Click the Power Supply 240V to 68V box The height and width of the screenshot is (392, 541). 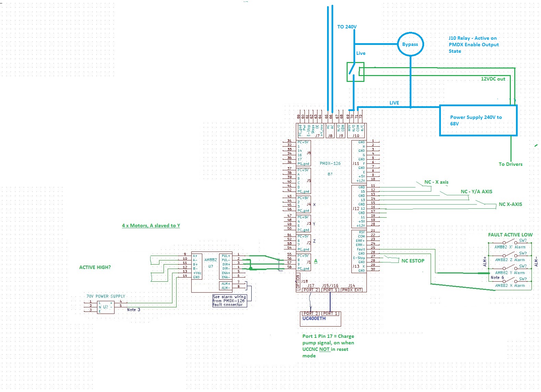pos(478,121)
